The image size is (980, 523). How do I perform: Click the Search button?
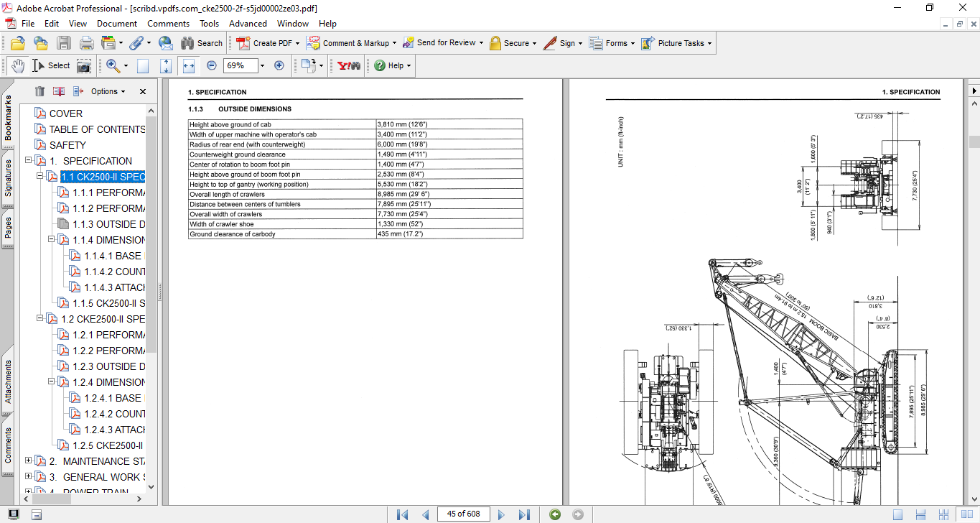pos(202,43)
